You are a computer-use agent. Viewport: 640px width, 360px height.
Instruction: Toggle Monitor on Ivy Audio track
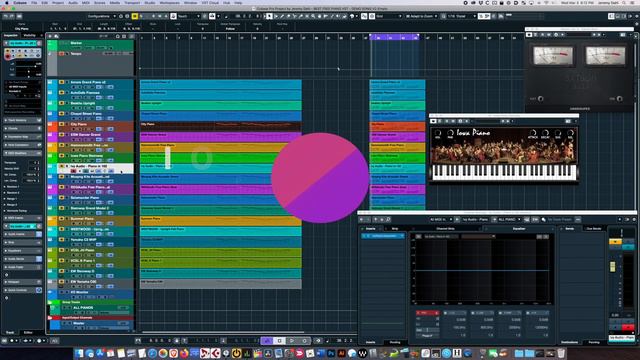click(x=80, y=171)
